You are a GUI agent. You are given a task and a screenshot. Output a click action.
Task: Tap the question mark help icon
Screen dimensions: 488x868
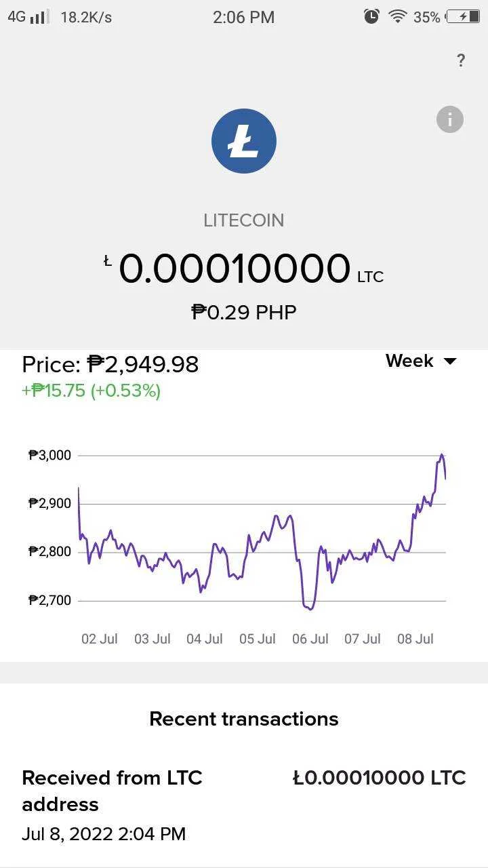tap(461, 60)
